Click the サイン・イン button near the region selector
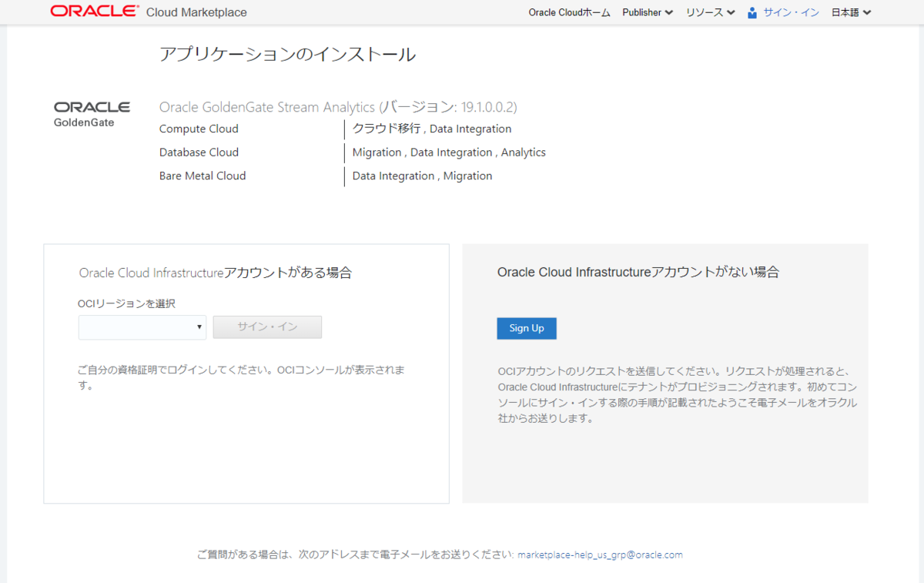 point(267,327)
